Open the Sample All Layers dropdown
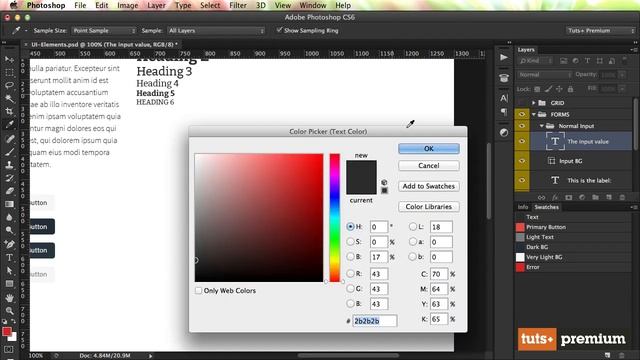Image resolution: width=640 pixels, height=360 pixels. 216,31
